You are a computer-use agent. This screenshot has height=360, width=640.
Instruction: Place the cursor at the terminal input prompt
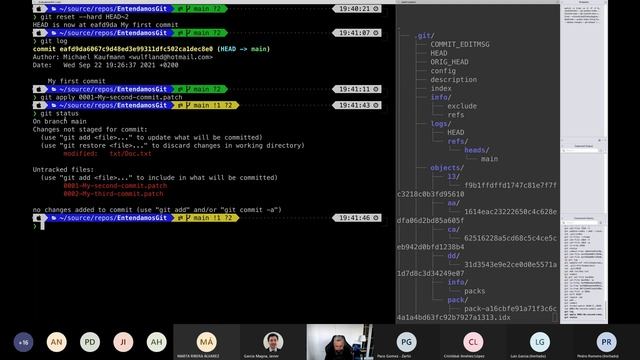(42, 226)
